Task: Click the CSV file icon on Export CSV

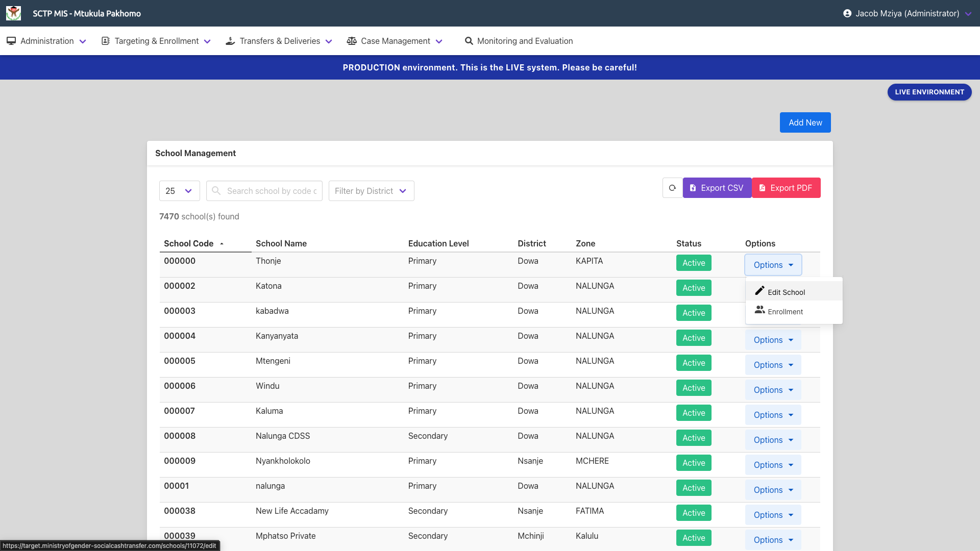Action: click(693, 188)
